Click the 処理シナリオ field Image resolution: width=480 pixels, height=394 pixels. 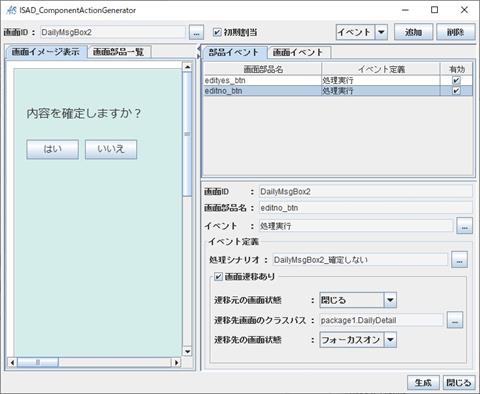360,260
